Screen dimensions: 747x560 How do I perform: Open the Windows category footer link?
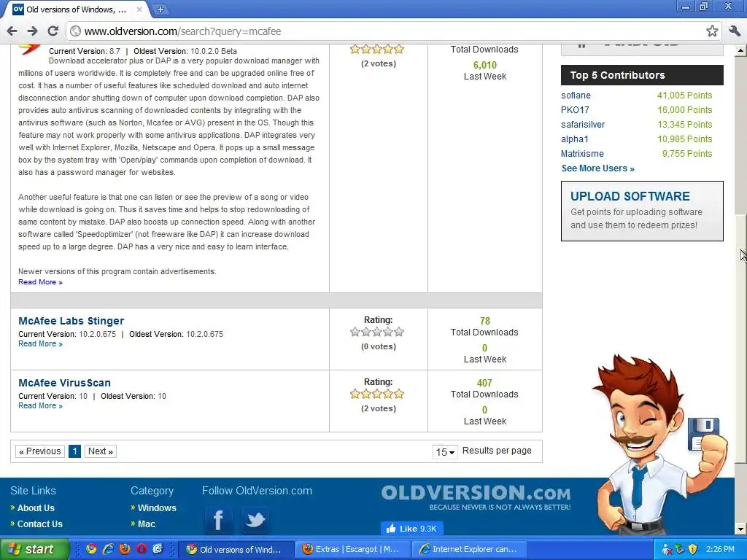(x=157, y=508)
